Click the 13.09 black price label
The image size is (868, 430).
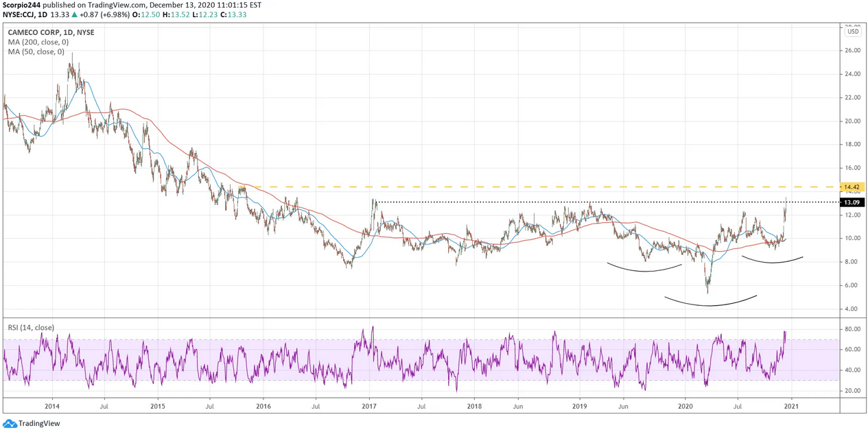851,202
